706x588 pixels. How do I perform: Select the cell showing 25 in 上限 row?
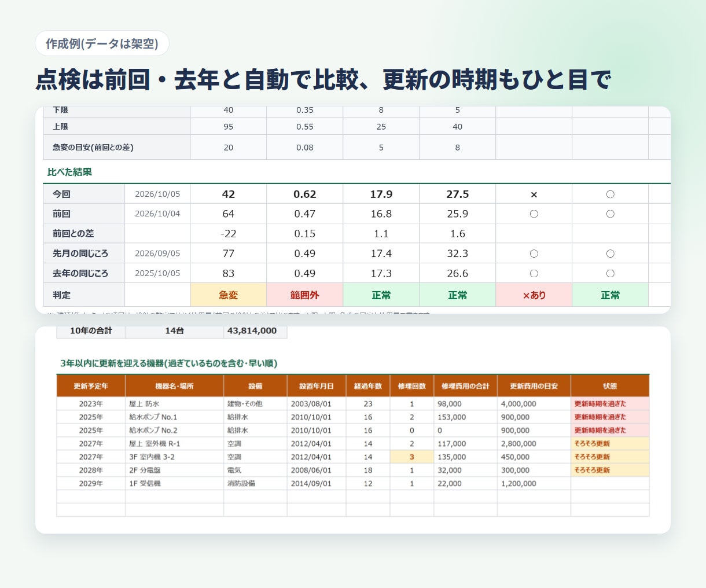(381, 127)
